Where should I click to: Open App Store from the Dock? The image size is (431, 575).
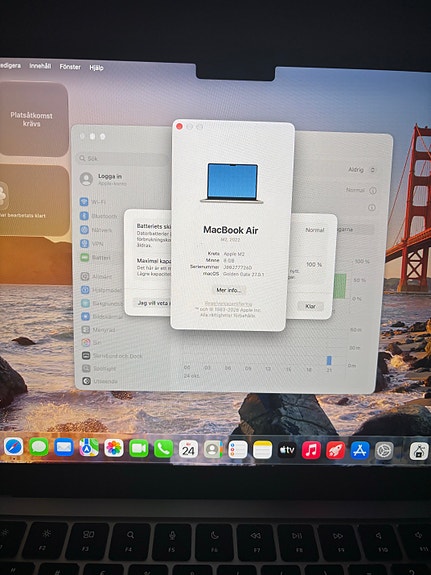360,451
